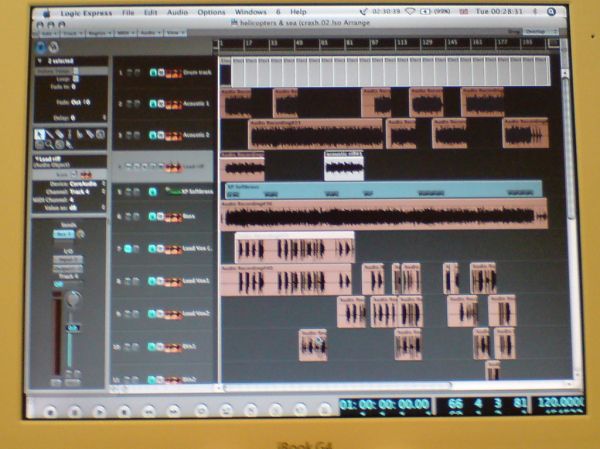600x449 pixels.
Task: Click the Play button in transport
Action: [x=99, y=409]
